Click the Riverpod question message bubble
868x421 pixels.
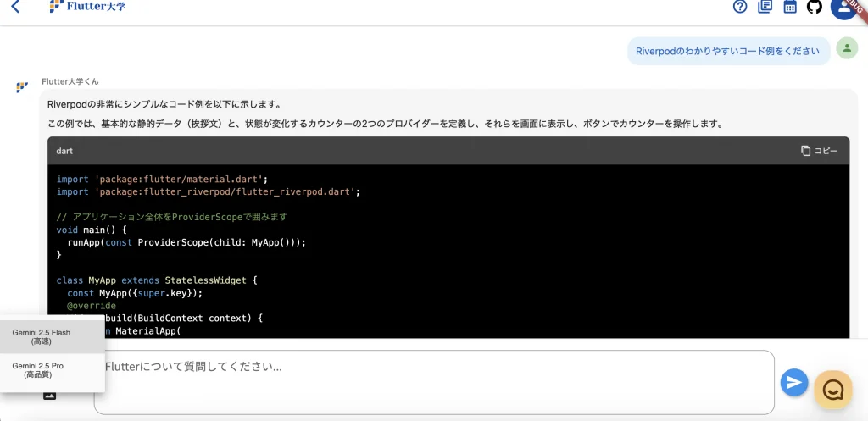[x=728, y=51]
